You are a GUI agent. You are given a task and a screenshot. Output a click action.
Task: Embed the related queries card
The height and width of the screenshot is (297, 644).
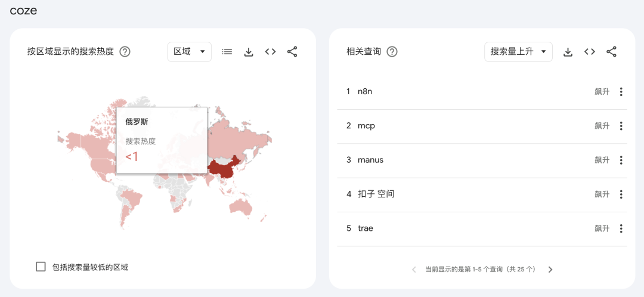pyautogui.click(x=590, y=52)
